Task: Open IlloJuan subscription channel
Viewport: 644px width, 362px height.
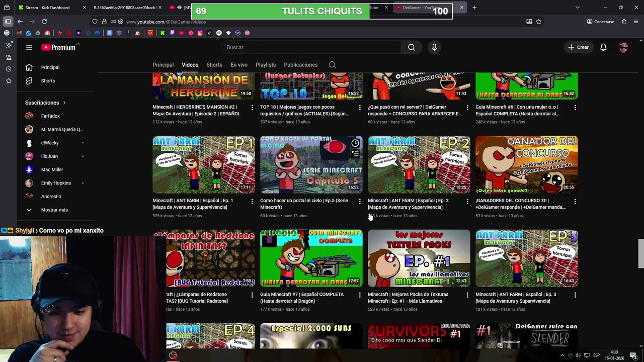Action: 50,156
